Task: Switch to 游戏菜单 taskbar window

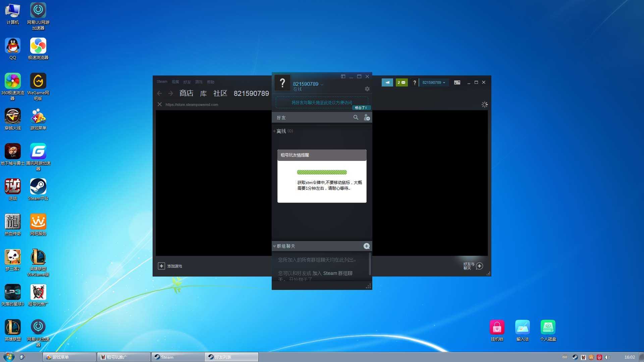Action: [x=69, y=357]
